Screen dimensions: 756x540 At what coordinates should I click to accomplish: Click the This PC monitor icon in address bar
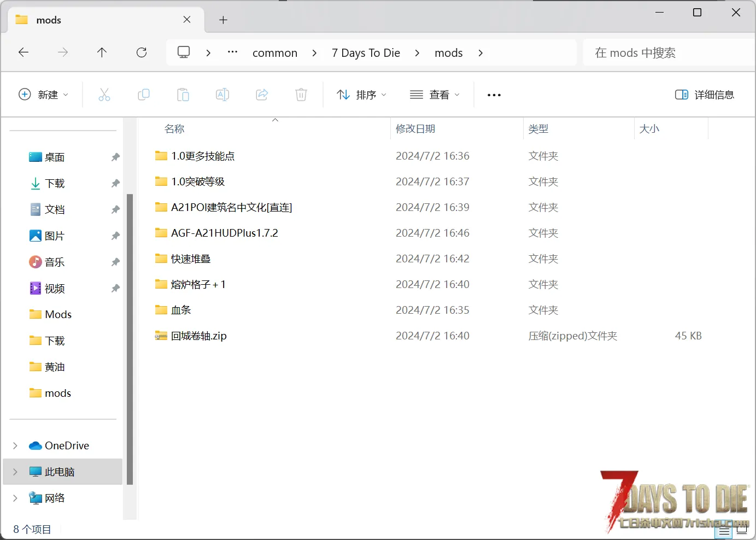[184, 52]
